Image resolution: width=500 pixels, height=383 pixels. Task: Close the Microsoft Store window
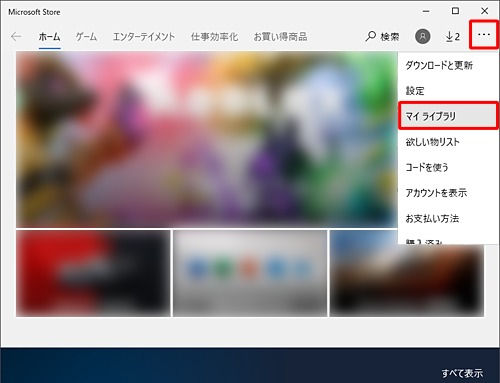[485, 11]
